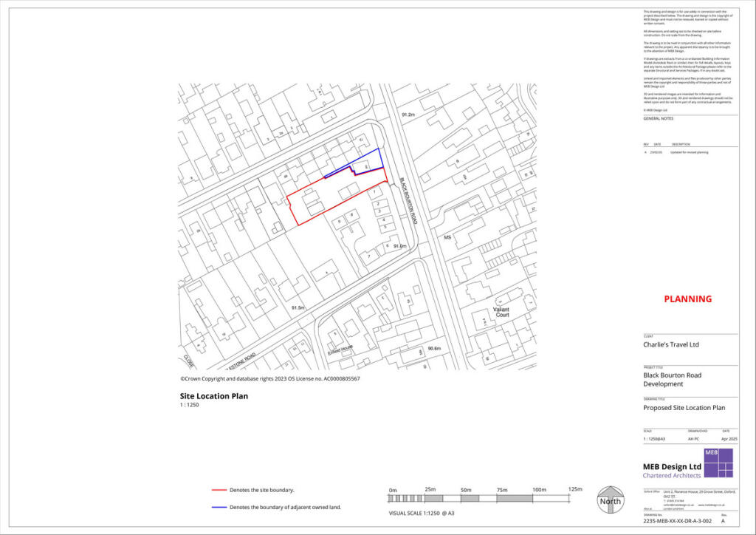Click the '25m' scale bar label
The width and height of the screenshot is (756, 535).
[x=430, y=490]
